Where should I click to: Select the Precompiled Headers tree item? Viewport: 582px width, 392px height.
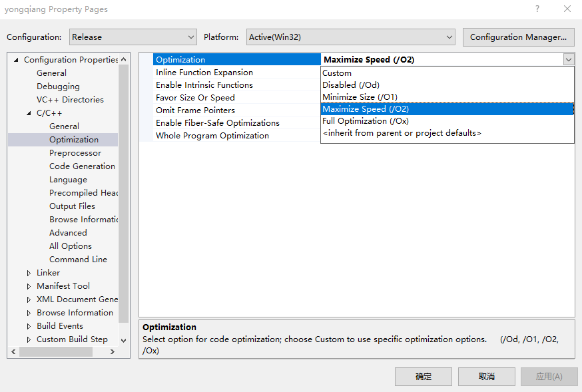(x=83, y=193)
